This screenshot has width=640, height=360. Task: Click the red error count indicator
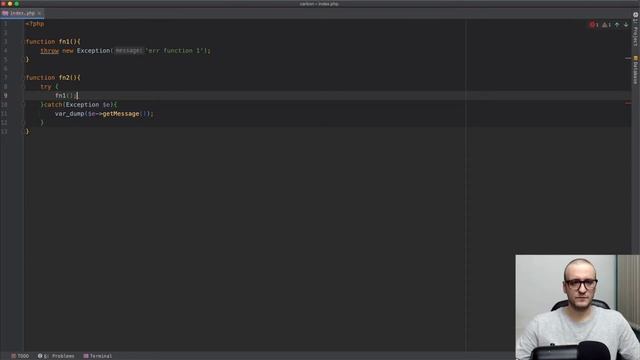593,25
